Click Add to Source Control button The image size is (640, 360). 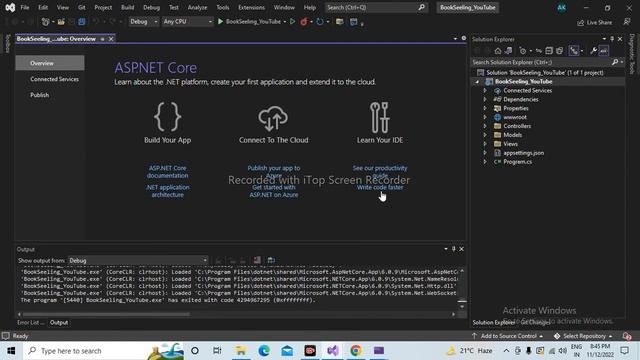pos(508,336)
